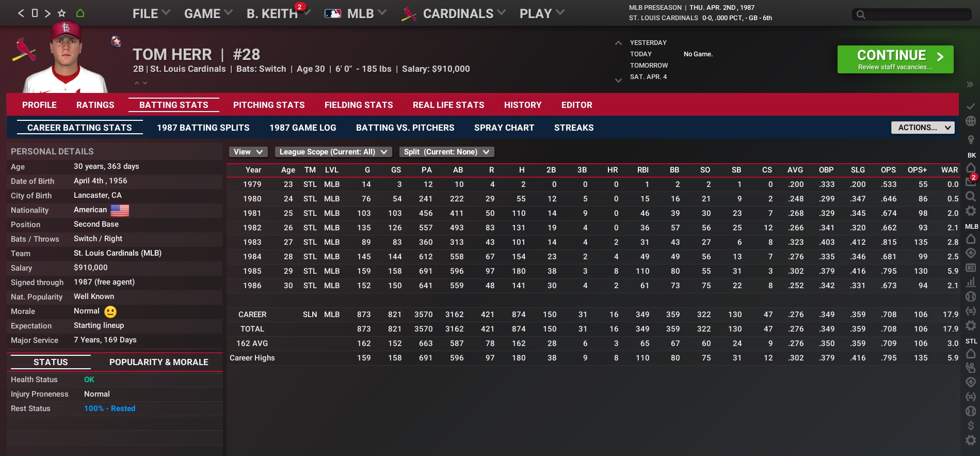980x456 pixels.
Task: Select 1987 BATTING SPLITS subtab
Action: click(203, 128)
